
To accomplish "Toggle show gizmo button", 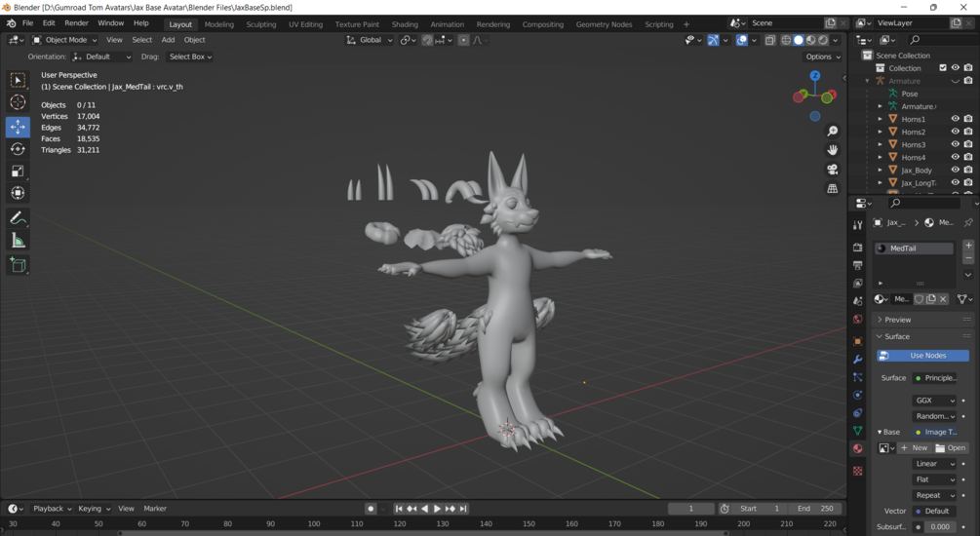I will pos(713,40).
